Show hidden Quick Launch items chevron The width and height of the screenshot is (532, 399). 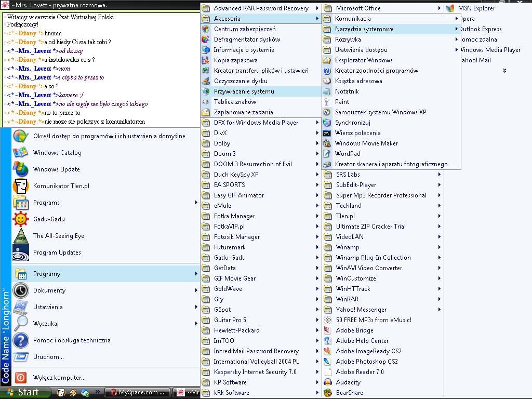[x=97, y=392]
